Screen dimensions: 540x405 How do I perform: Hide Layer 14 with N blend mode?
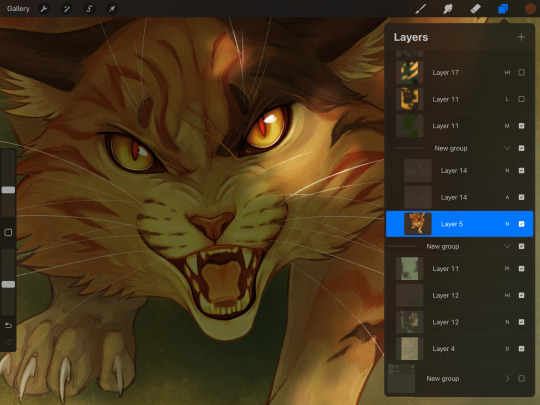[x=521, y=170]
